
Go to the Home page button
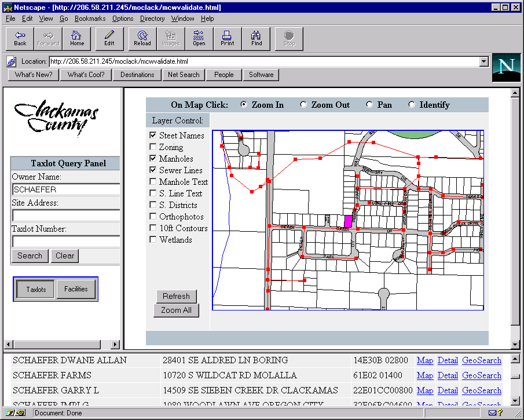pyautogui.click(x=77, y=39)
